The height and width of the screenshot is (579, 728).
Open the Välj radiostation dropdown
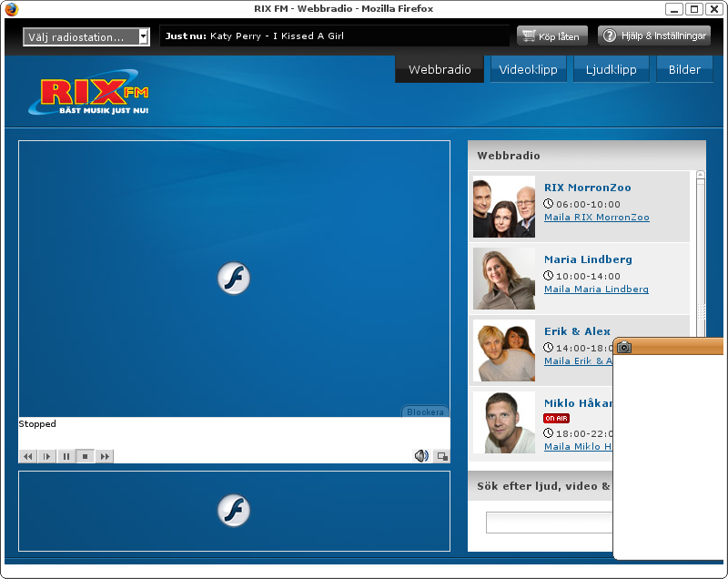[86, 36]
